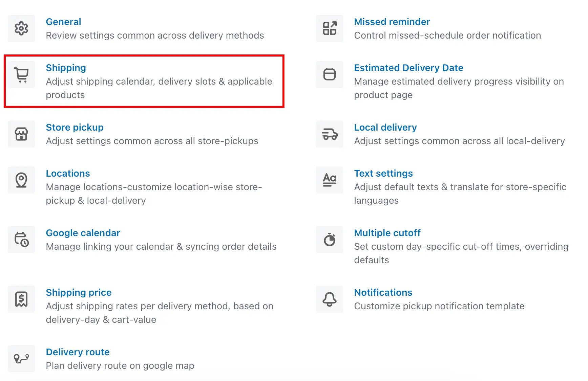Image resolution: width=588 pixels, height=381 pixels.
Task: Click the Notifications bell icon
Action: (330, 299)
